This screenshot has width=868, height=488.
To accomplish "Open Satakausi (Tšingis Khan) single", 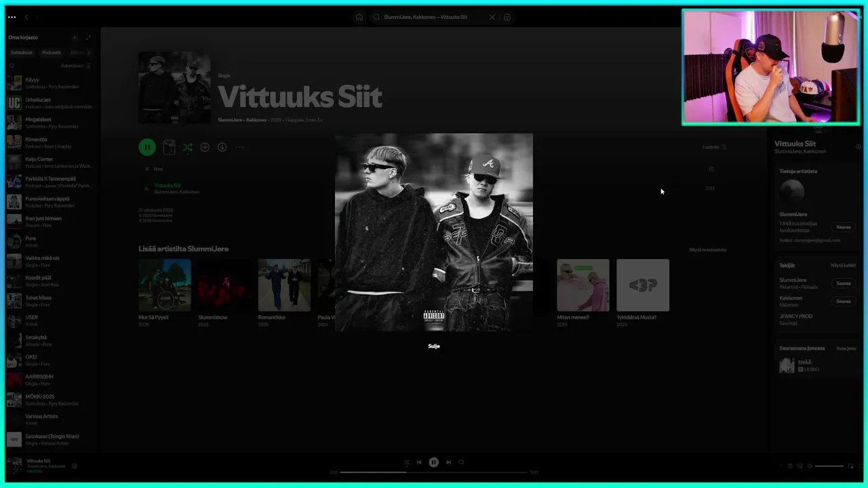I will 50,439.
